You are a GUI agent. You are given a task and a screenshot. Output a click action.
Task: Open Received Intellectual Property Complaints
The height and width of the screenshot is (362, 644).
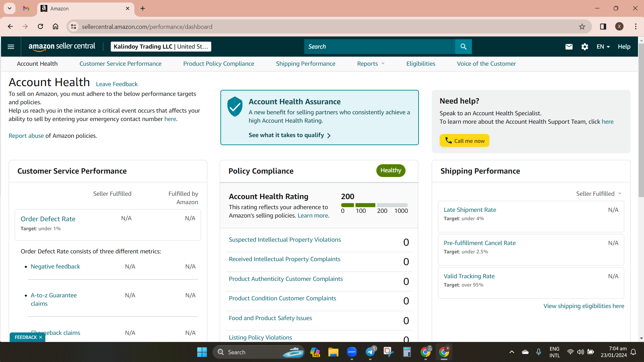(x=284, y=259)
